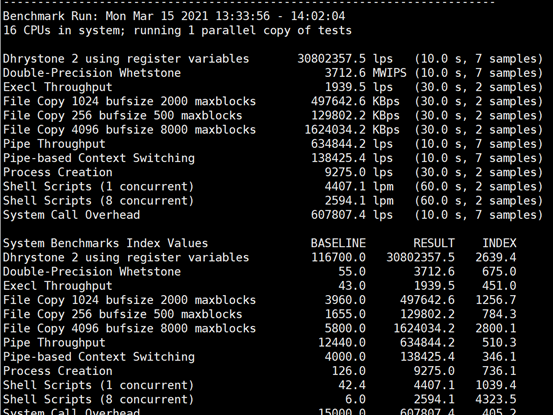Click Shell Scripts (8 concurrent) '(60.0 s, 2 samples)'
This screenshot has width=553, height=415.
coord(479,201)
